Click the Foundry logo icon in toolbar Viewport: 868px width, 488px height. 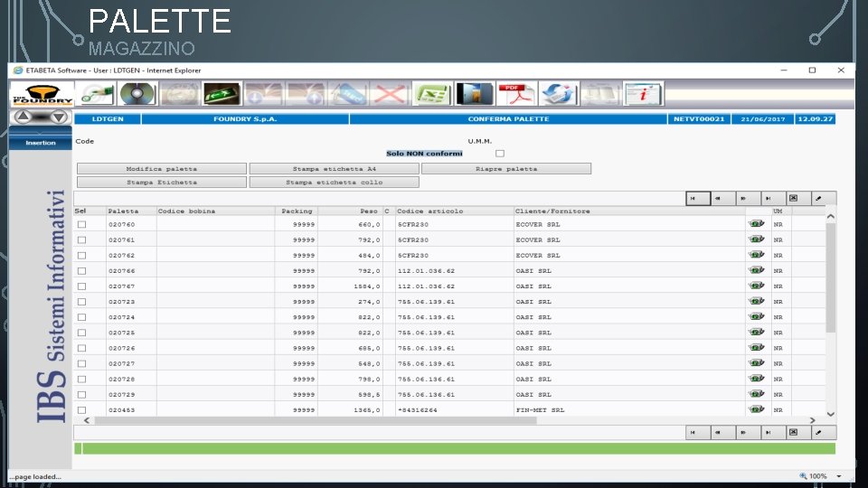(42, 94)
